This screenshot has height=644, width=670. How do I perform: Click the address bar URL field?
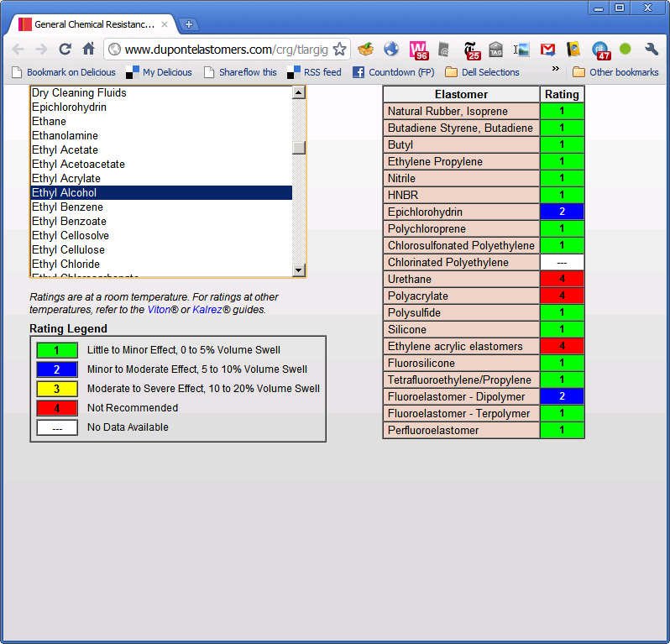226,50
